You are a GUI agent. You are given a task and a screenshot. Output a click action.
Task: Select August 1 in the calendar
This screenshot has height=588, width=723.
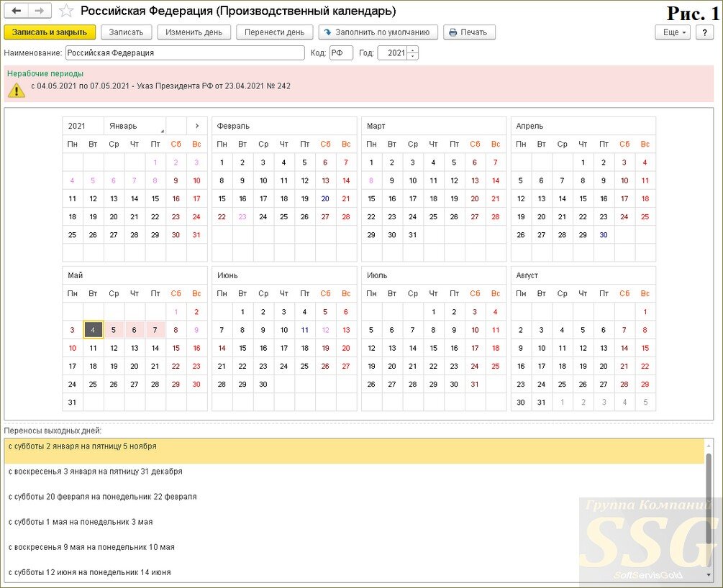coord(645,312)
